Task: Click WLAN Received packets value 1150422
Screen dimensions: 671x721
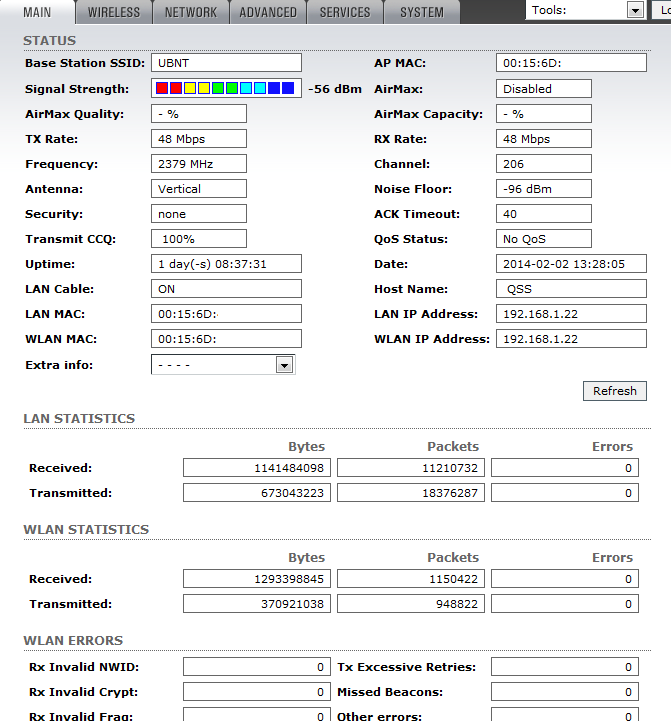Action: tap(411, 578)
